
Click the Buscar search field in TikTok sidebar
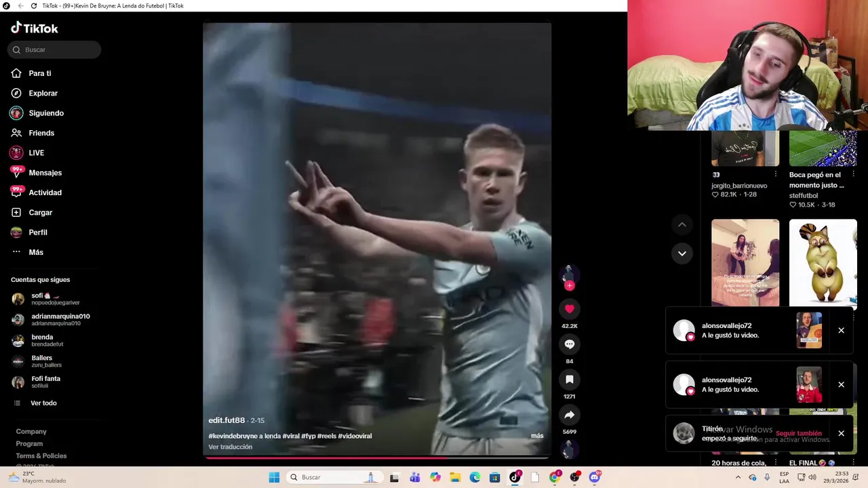tap(54, 49)
